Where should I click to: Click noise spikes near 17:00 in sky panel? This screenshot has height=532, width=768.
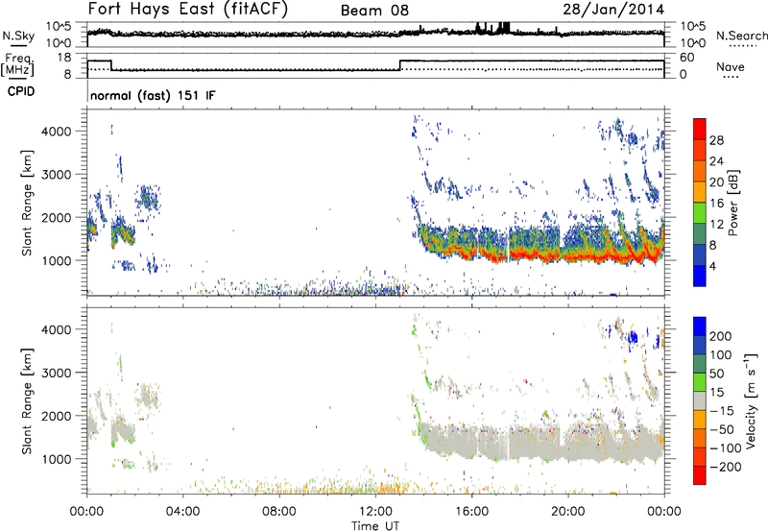point(503,27)
